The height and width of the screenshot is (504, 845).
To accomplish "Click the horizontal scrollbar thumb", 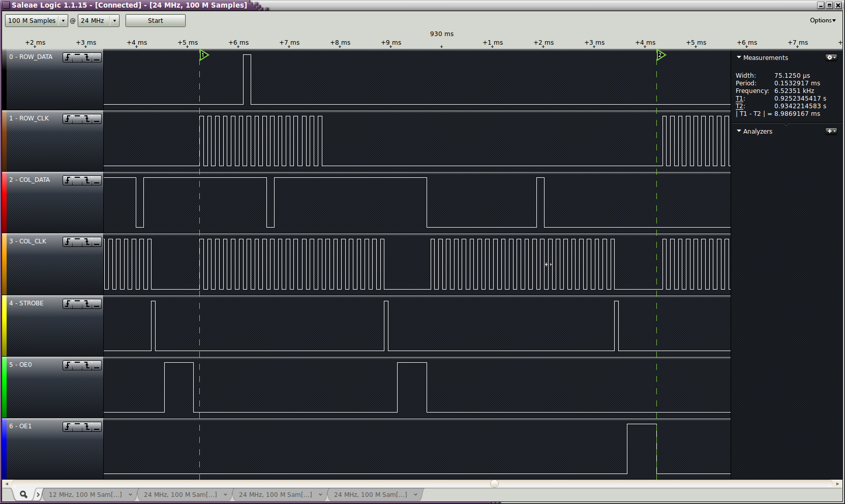I will click(x=494, y=484).
